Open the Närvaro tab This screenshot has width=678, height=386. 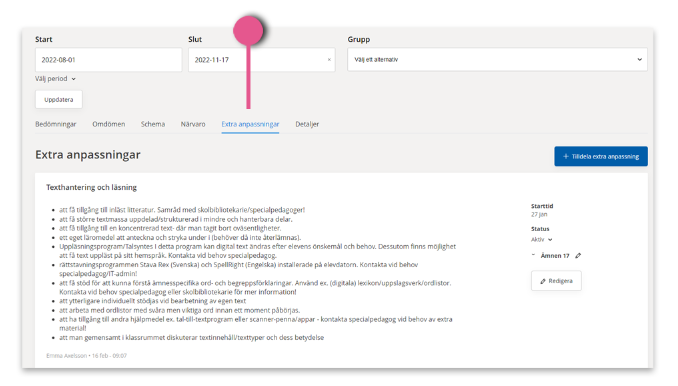193,124
